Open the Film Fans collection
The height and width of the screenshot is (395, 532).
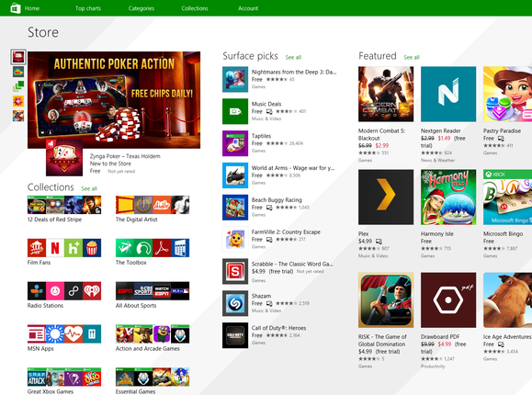pos(64,252)
